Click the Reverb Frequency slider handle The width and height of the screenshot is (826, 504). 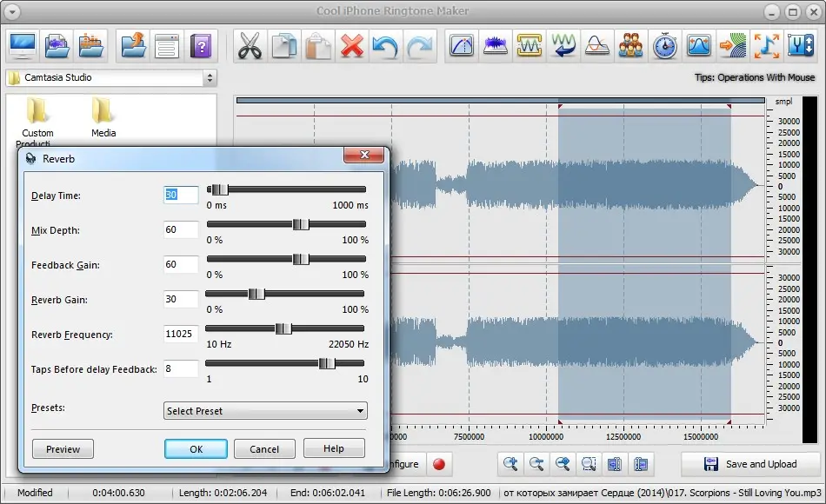tap(283, 328)
